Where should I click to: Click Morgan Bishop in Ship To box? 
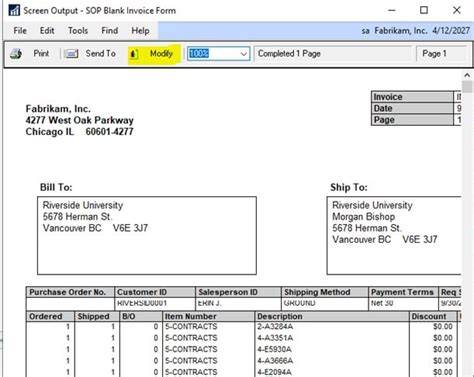click(x=364, y=217)
